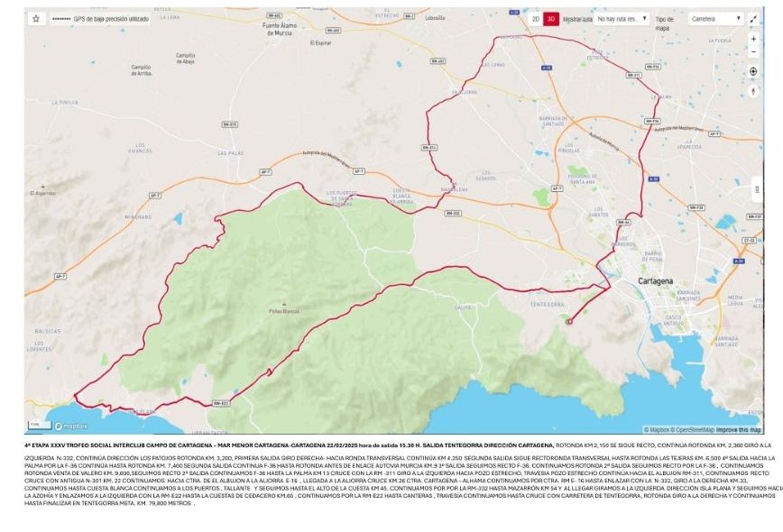
Task: Zoom out with the minus button
Action: [753, 52]
